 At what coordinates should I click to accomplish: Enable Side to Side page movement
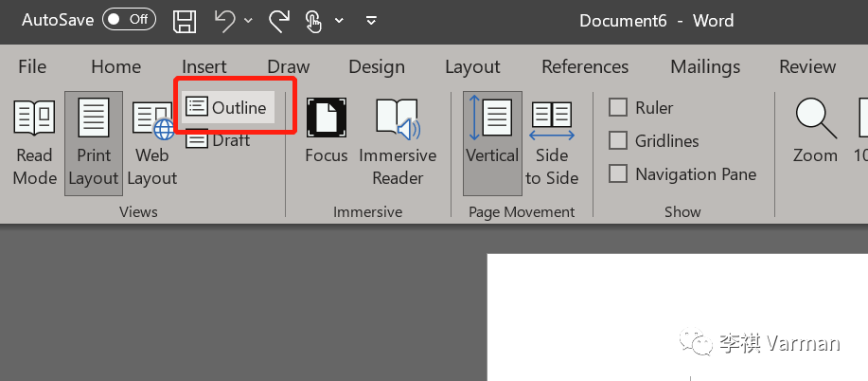pyautogui.click(x=551, y=142)
